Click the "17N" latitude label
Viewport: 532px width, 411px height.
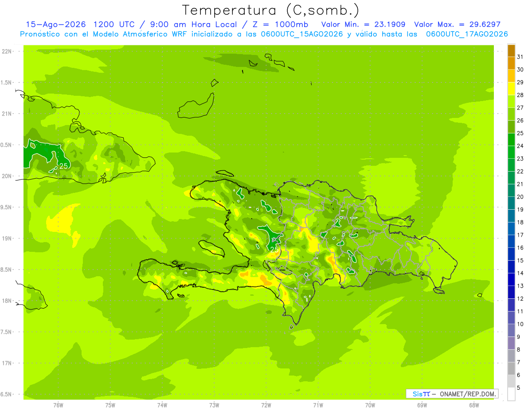pos(6,363)
